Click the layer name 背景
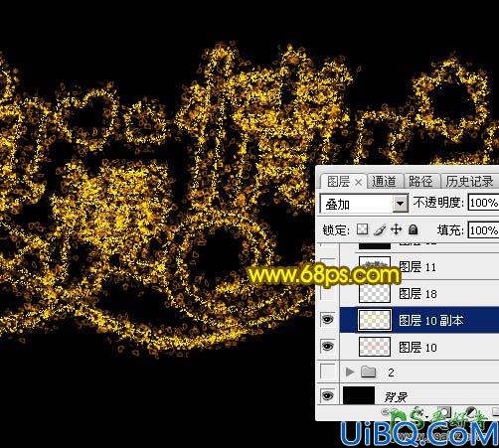 [x=396, y=396]
